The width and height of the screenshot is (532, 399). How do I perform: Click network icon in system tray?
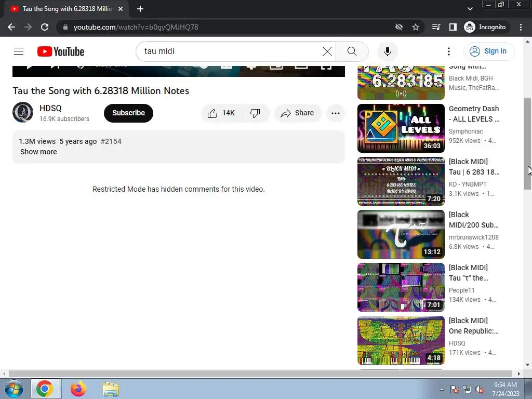point(467,389)
